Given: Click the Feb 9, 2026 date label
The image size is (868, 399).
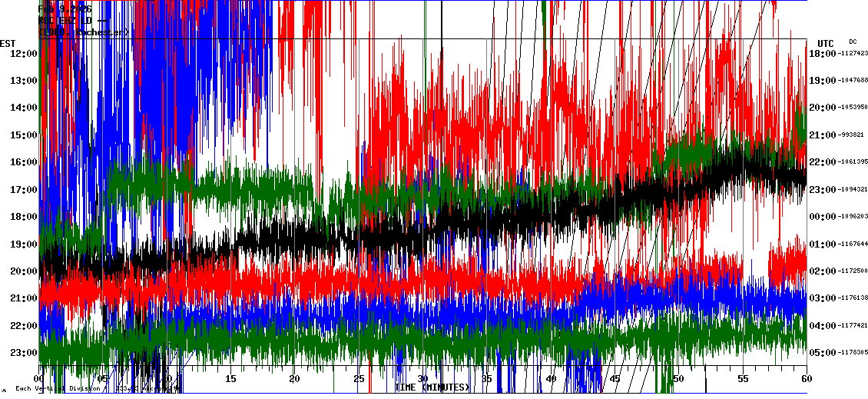Looking at the screenshot, I should [65, 9].
